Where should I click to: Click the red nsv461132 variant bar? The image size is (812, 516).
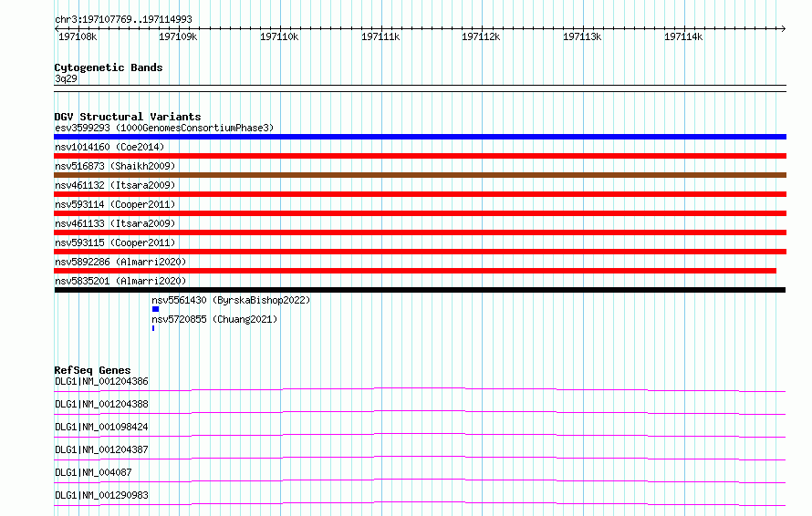click(420, 194)
